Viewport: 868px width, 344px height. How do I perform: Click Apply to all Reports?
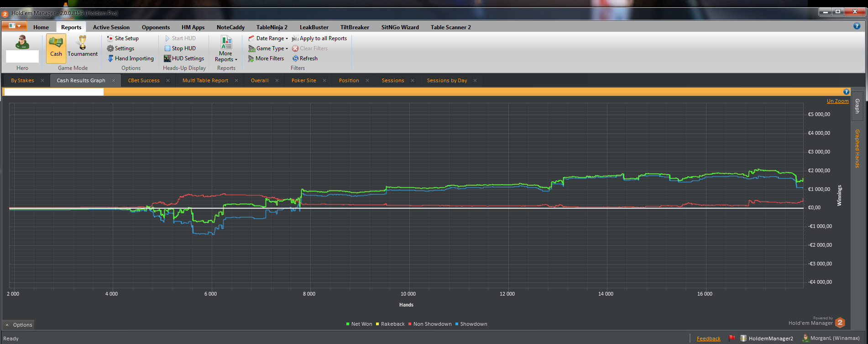click(319, 38)
